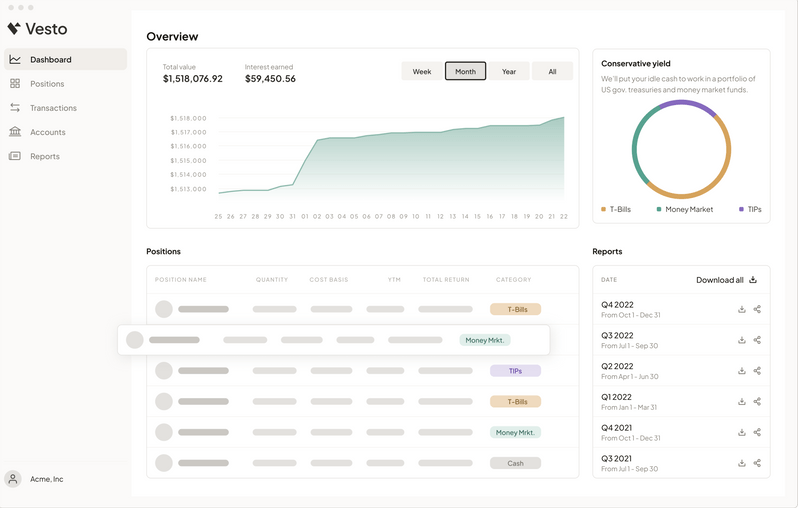The image size is (798, 508).
Task: Click the highlighted Money Mrkt. position row
Action: click(x=333, y=340)
